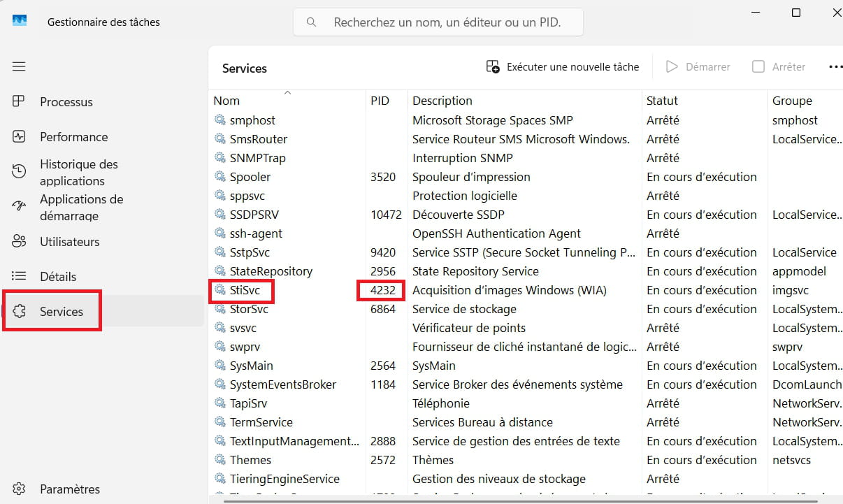Open Paramètres gear icon
The height and width of the screenshot is (504, 843).
19,489
